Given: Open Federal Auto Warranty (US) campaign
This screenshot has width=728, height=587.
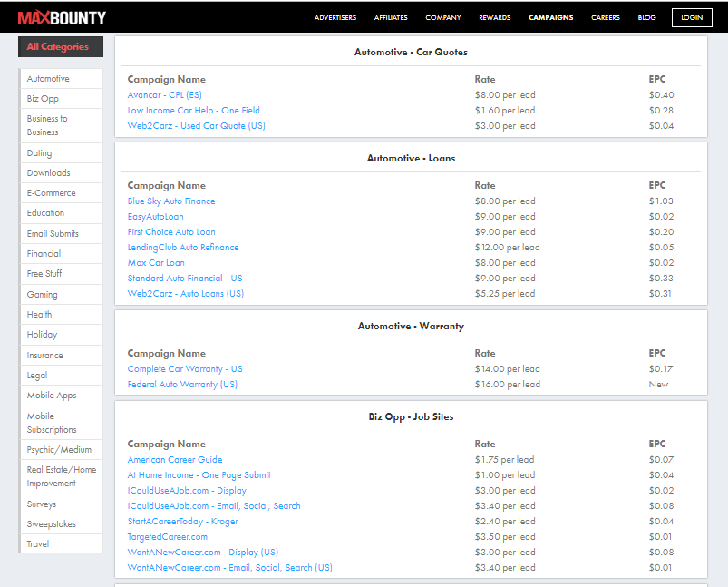Looking at the screenshot, I should coord(182,385).
